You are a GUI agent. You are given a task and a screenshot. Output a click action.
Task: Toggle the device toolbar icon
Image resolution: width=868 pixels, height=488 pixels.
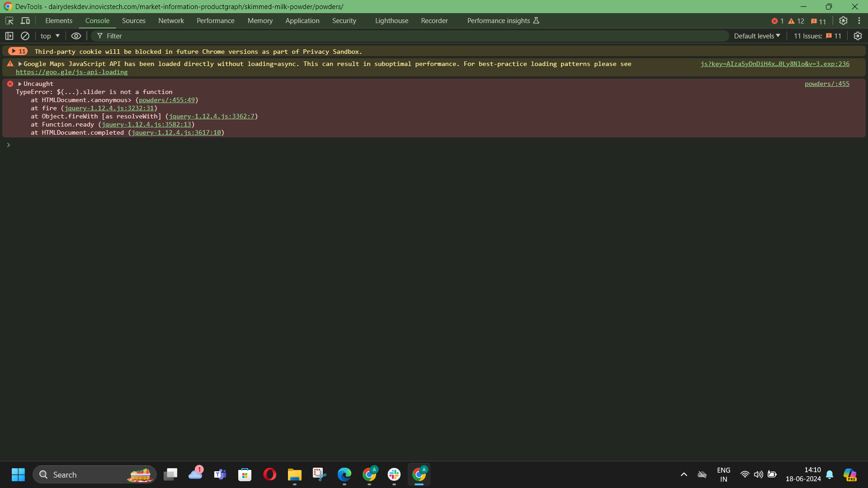(x=25, y=21)
